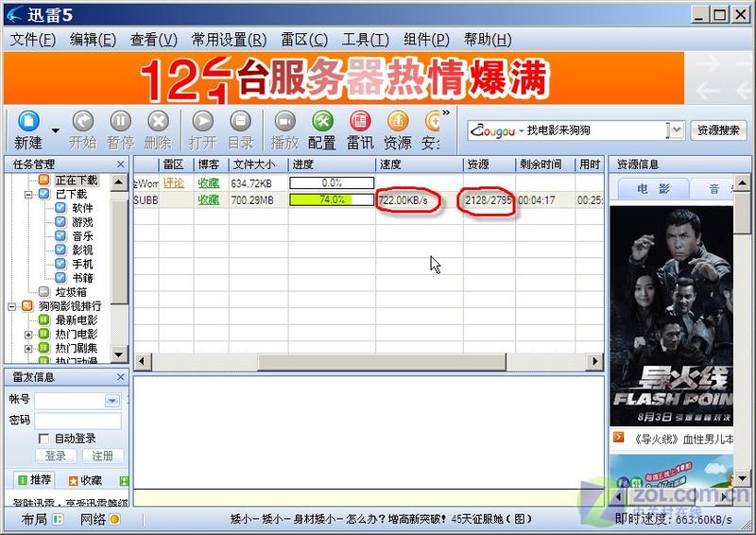
Task: Open the 帐号 account dropdown
Action: [x=112, y=401]
